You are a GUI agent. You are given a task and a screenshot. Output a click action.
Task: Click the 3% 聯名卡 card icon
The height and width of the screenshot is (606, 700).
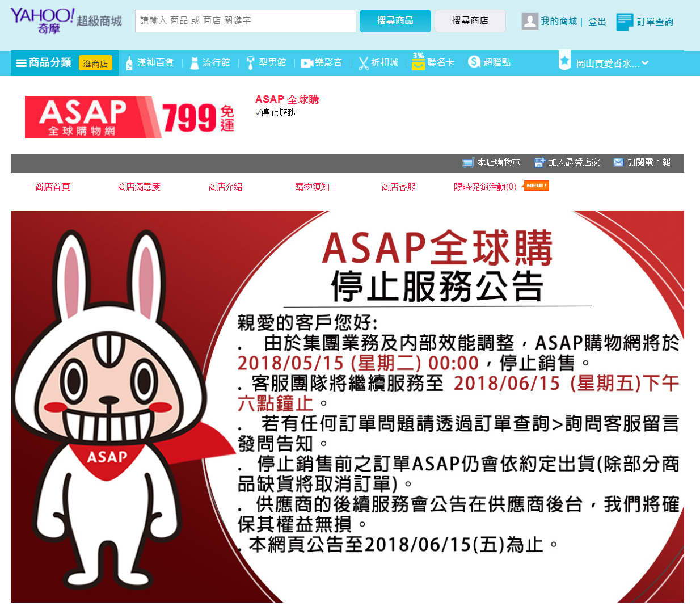point(417,61)
